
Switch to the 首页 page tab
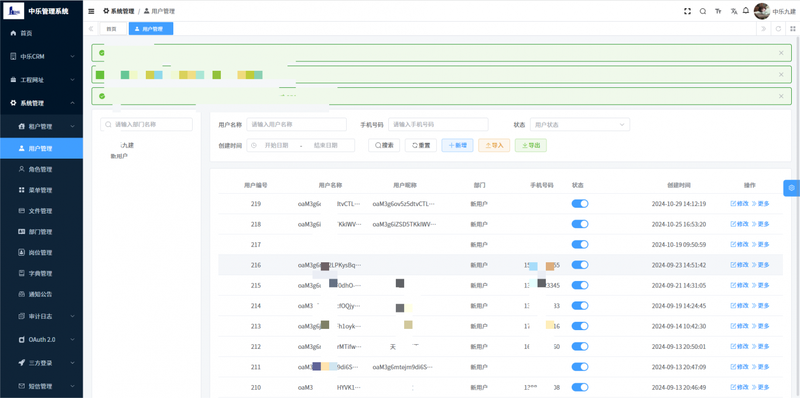(x=113, y=29)
